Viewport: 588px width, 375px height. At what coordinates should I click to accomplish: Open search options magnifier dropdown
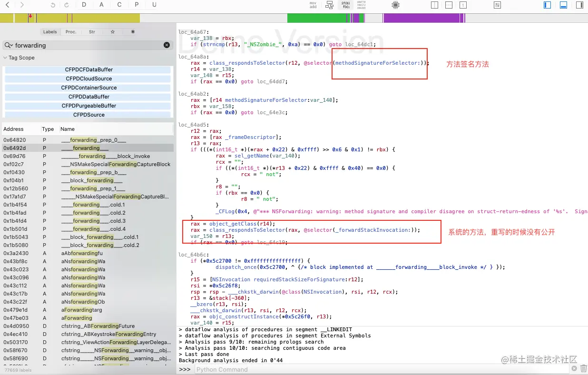tap(9, 45)
